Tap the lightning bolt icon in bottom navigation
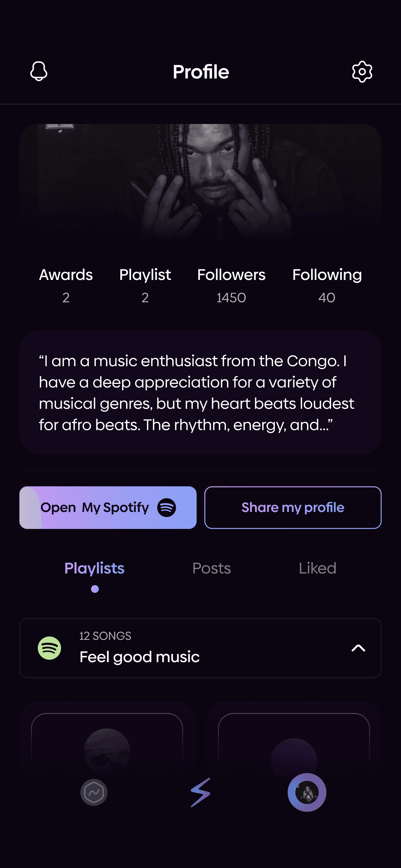 click(x=200, y=792)
